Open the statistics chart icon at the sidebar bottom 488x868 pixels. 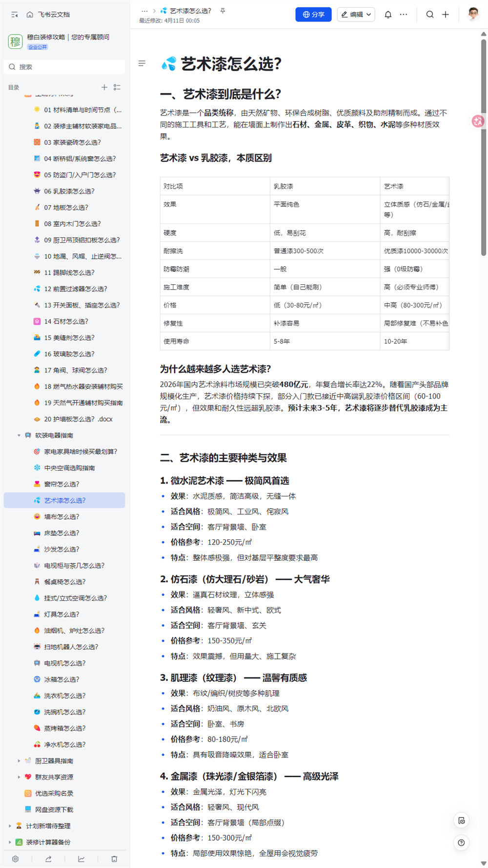tap(81, 859)
